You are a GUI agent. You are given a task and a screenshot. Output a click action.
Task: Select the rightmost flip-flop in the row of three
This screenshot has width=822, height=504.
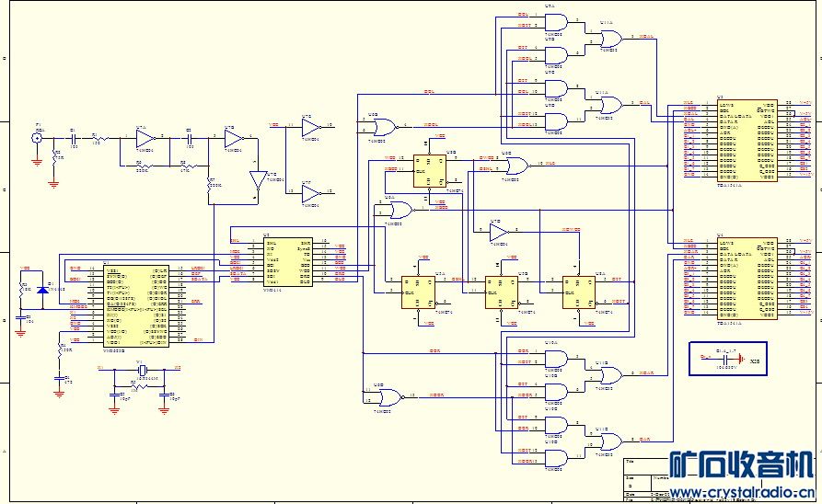[x=579, y=292]
